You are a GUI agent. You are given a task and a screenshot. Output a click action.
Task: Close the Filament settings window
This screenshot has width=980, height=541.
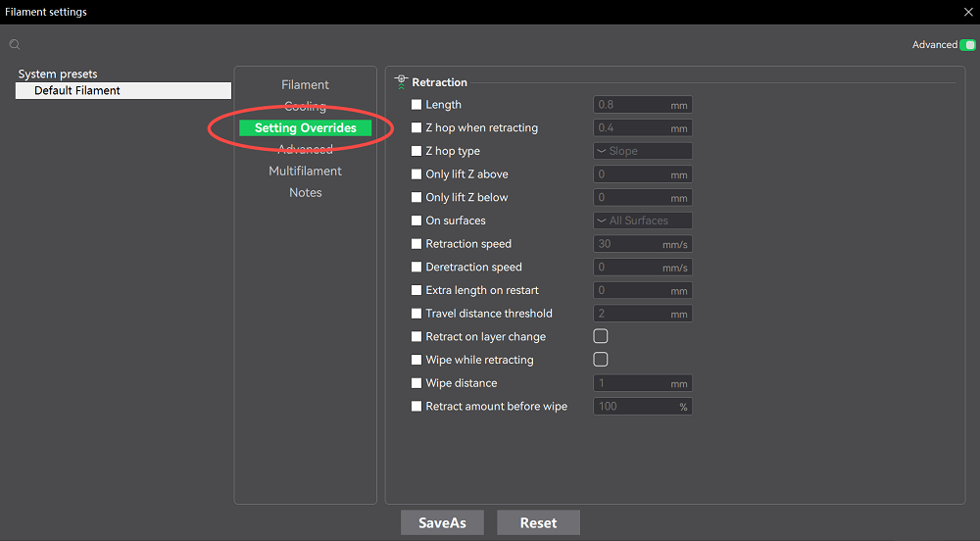tap(967, 12)
